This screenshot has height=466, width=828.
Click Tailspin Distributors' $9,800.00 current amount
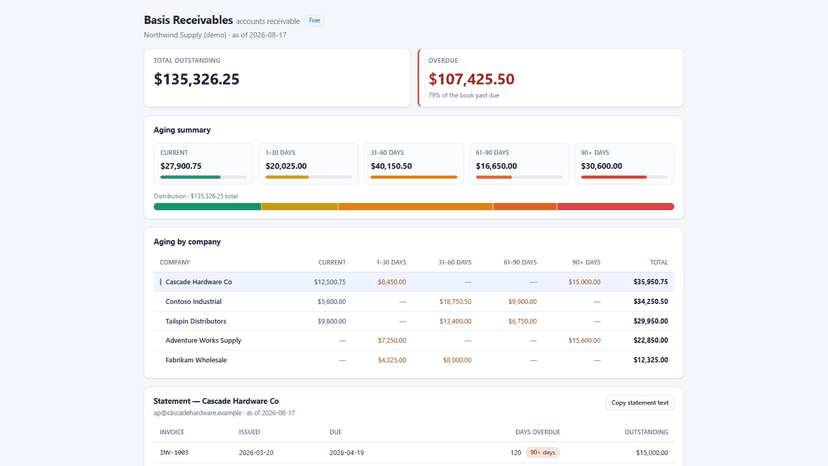point(332,321)
